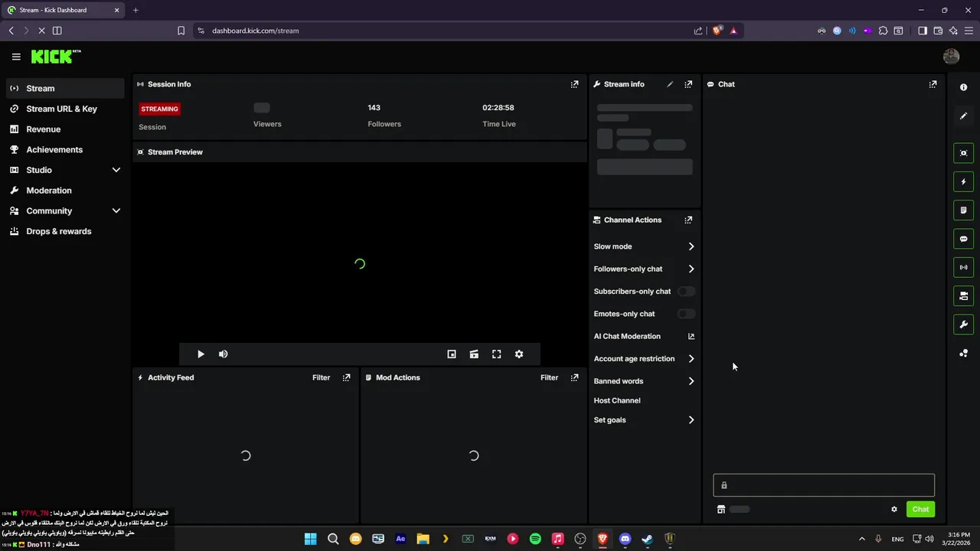Screen dimensions: 980x551
Task: Toggle the broadcast signal widget icon
Action: click(963, 267)
